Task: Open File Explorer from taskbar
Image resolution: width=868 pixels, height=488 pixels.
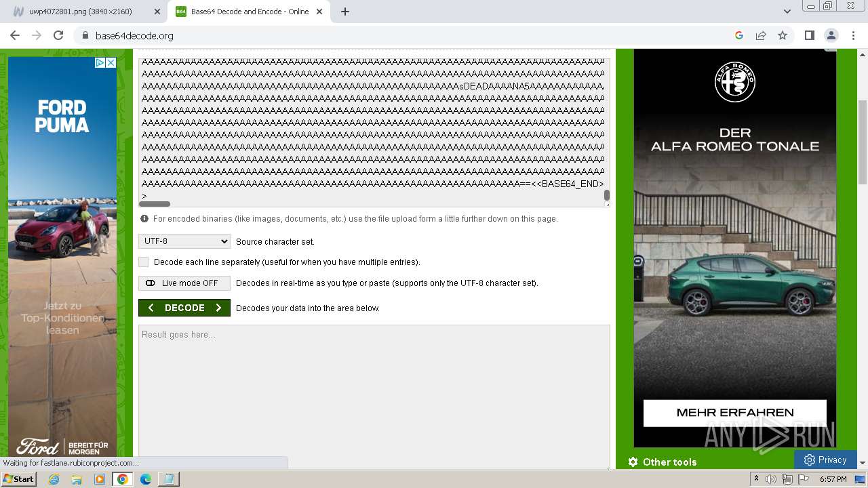Action: point(77,479)
